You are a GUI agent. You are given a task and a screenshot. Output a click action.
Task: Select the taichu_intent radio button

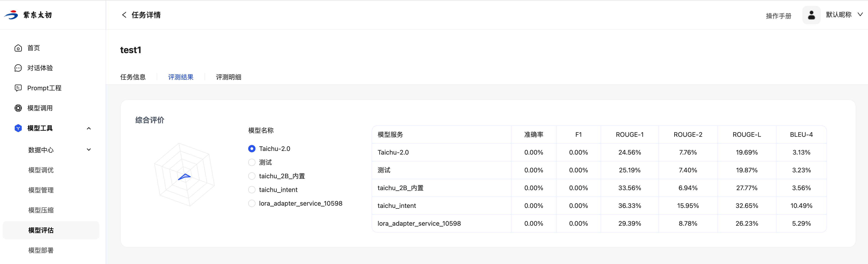pyautogui.click(x=252, y=190)
